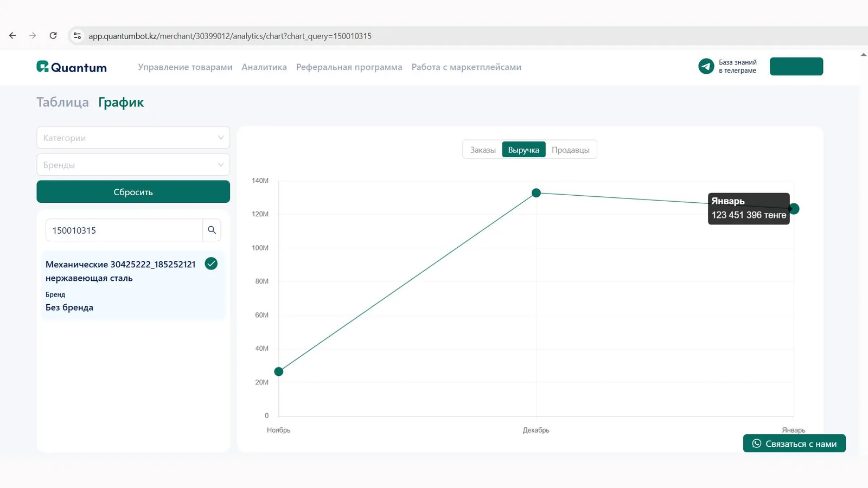Expand the Бренды dropdown
This screenshot has height=488, width=868.
click(133, 165)
